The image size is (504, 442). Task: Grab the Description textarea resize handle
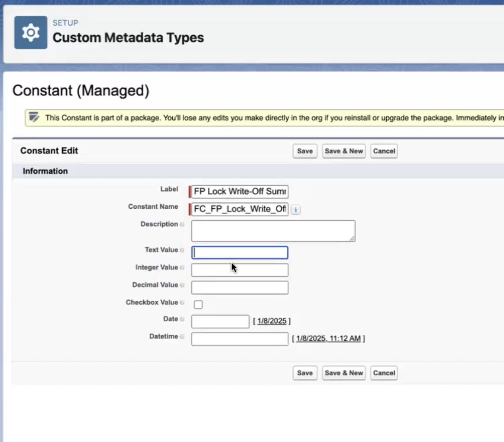[x=352, y=238]
